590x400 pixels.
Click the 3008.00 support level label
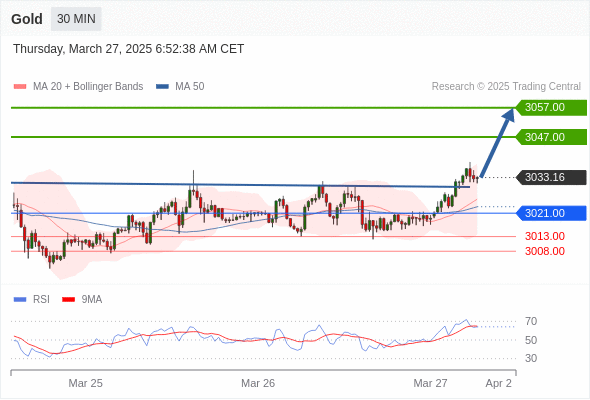click(x=544, y=251)
